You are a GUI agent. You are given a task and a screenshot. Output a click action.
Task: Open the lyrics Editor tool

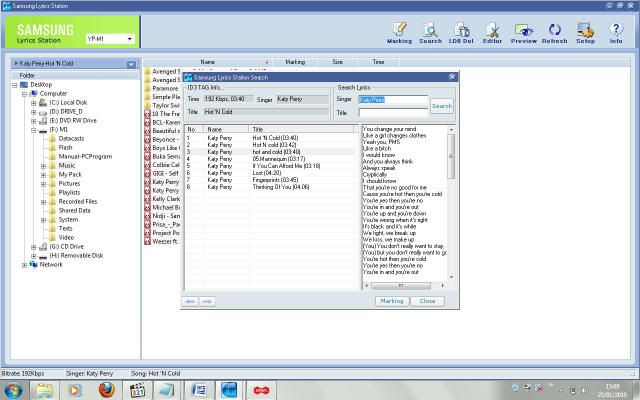492,33
